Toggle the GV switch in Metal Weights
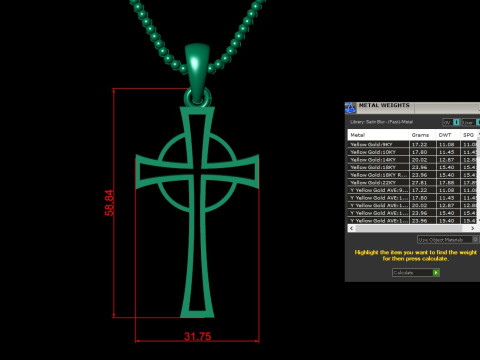 (451, 122)
